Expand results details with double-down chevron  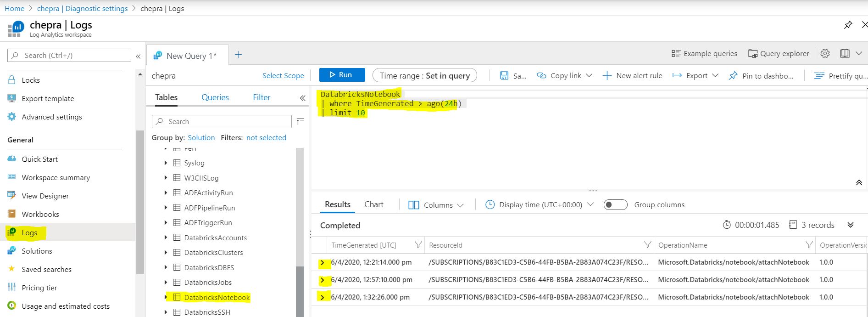[x=851, y=225]
